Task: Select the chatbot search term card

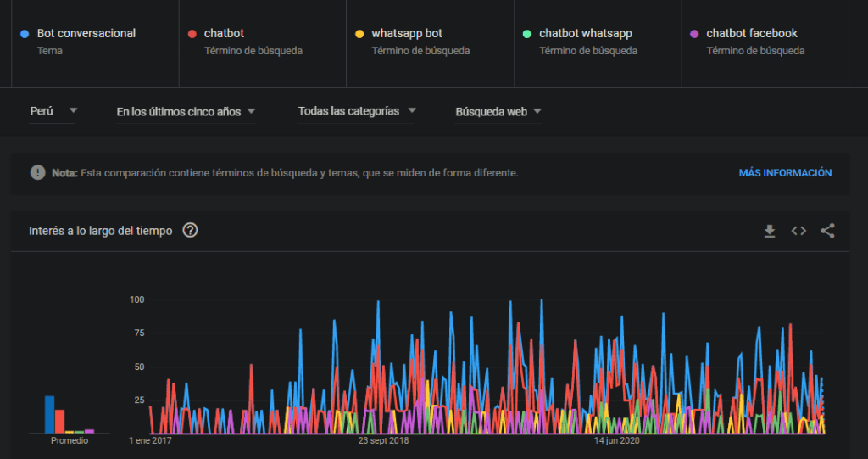Action: click(x=263, y=43)
